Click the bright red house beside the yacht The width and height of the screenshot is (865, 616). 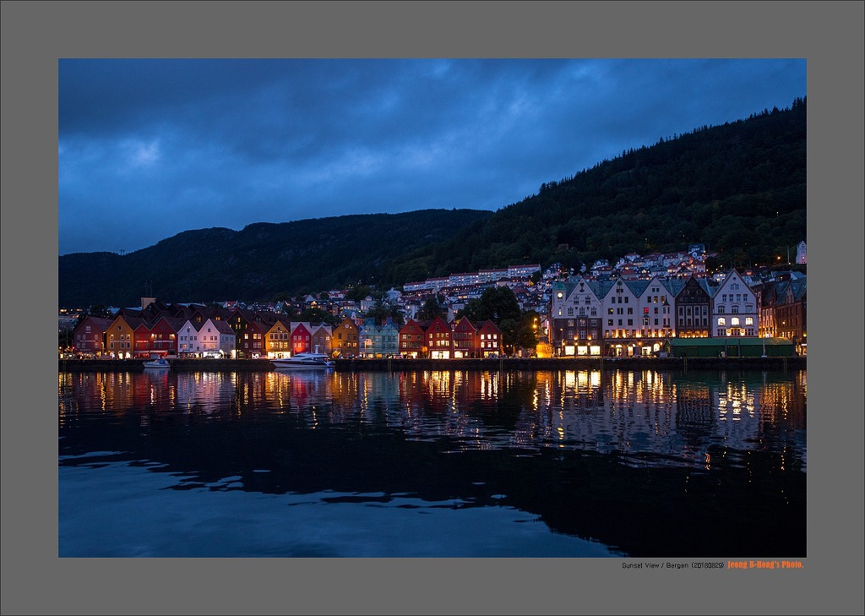[x=301, y=338]
